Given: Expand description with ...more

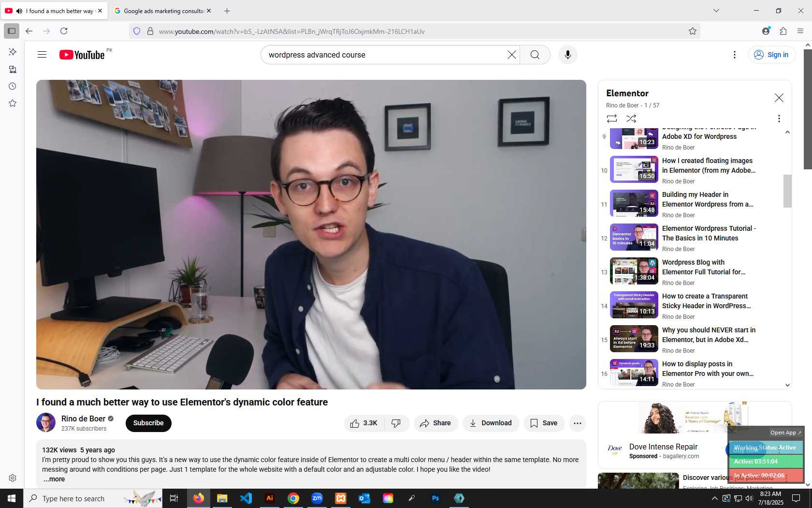Looking at the screenshot, I should [54, 479].
